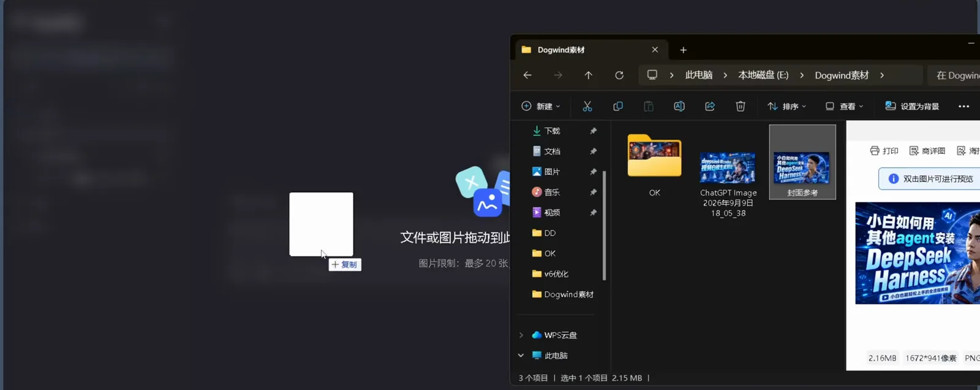Image resolution: width=980 pixels, height=390 pixels.
Task: Close the Dogwind素材 tab
Action: [x=655, y=50]
